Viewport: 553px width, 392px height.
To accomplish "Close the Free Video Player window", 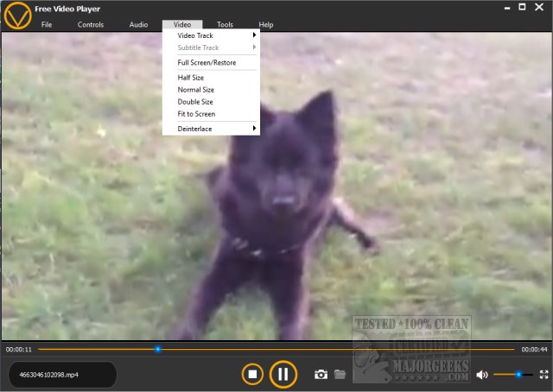I will (x=539, y=7).
